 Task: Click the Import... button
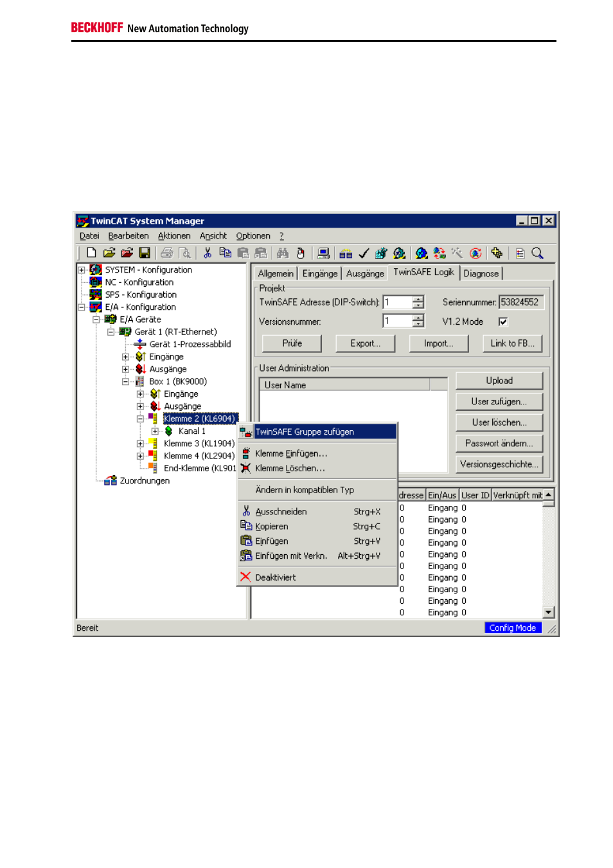tap(439, 343)
